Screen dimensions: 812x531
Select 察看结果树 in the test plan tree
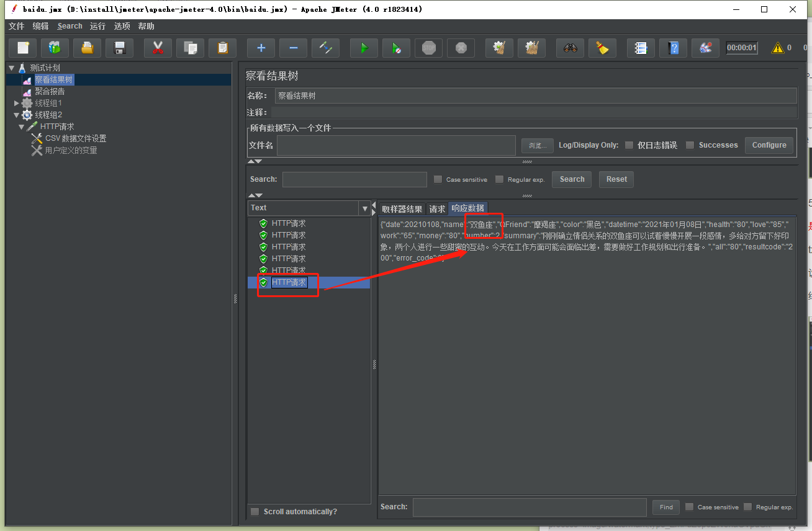[x=54, y=79]
